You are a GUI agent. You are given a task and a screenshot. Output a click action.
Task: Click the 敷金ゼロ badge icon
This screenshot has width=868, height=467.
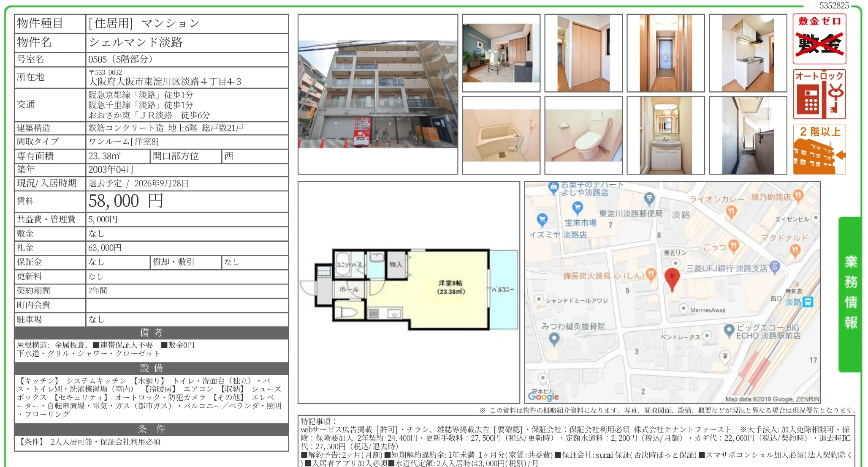point(819,39)
